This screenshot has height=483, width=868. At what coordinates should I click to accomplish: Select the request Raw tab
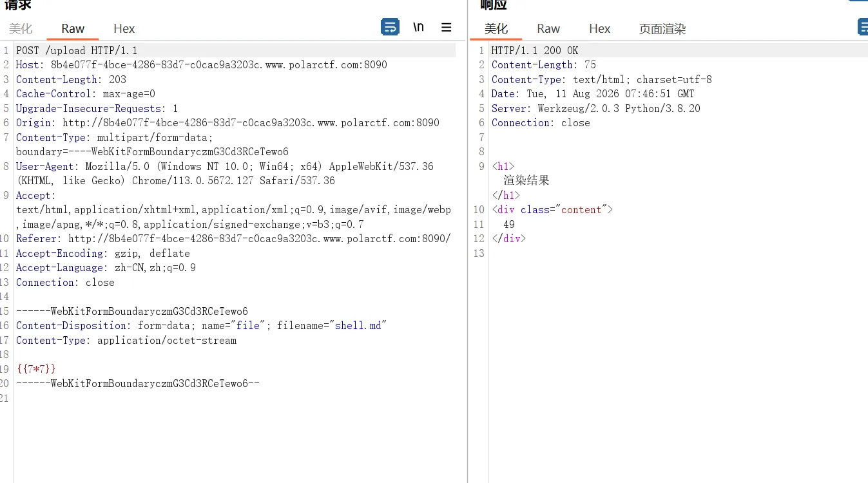click(73, 28)
